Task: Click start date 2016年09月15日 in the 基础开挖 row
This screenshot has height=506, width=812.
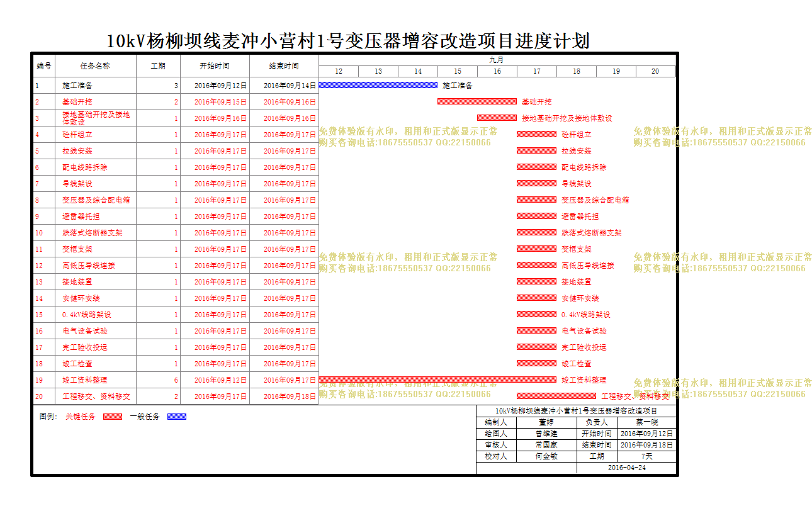Action: (x=220, y=102)
